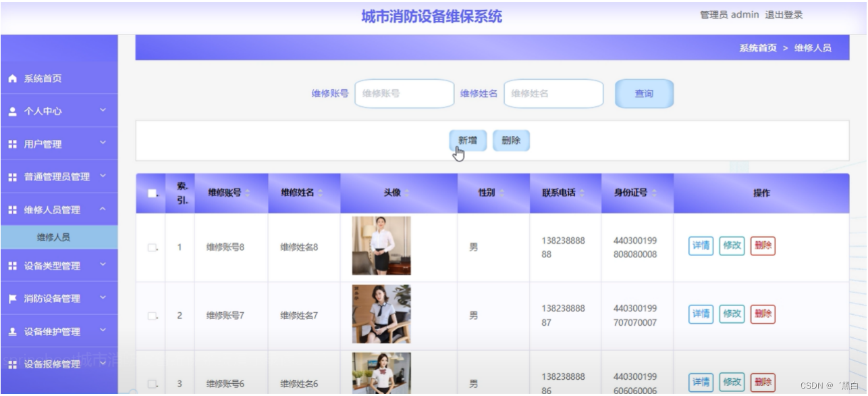Expand the 用户管理 chevron
Viewport: 868px width, 396px height.
tap(103, 143)
